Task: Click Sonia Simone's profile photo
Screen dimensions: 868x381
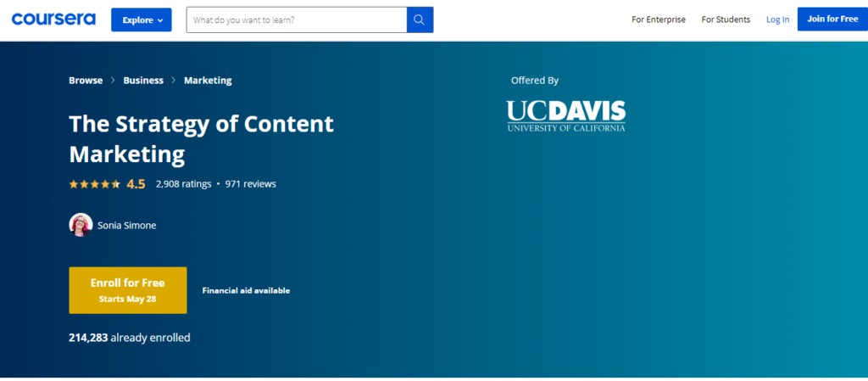Action: [x=81, y=225]
